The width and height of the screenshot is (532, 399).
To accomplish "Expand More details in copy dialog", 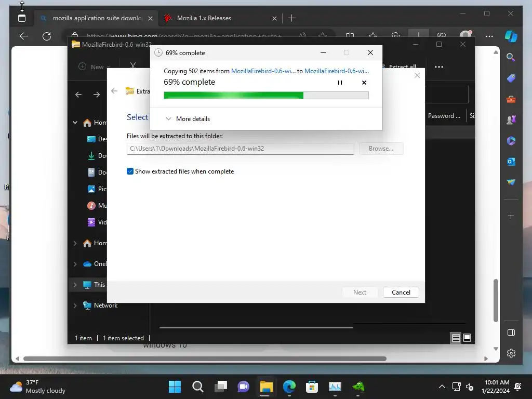I will 188,119.
